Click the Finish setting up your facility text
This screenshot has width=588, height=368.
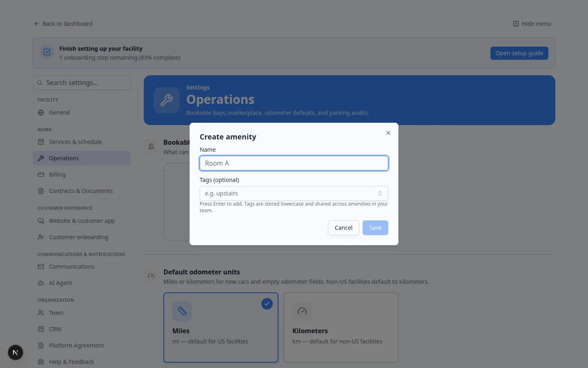(x=101, y=49)
